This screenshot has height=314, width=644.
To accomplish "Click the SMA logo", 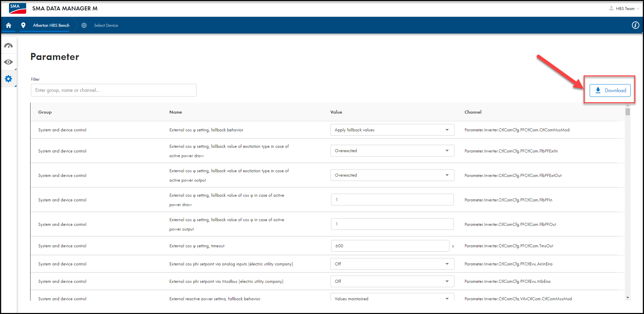I will tap(17, 8).
